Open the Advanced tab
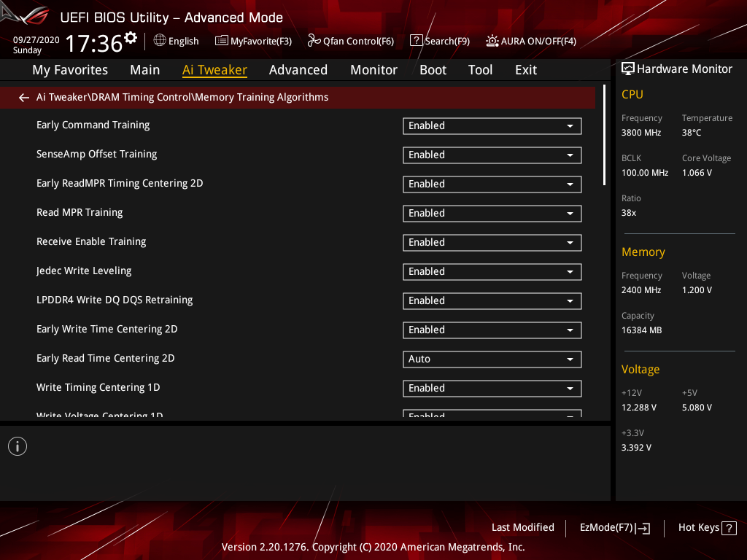Image resolution: width=747 pixels, height=560 pixels. 298,70
